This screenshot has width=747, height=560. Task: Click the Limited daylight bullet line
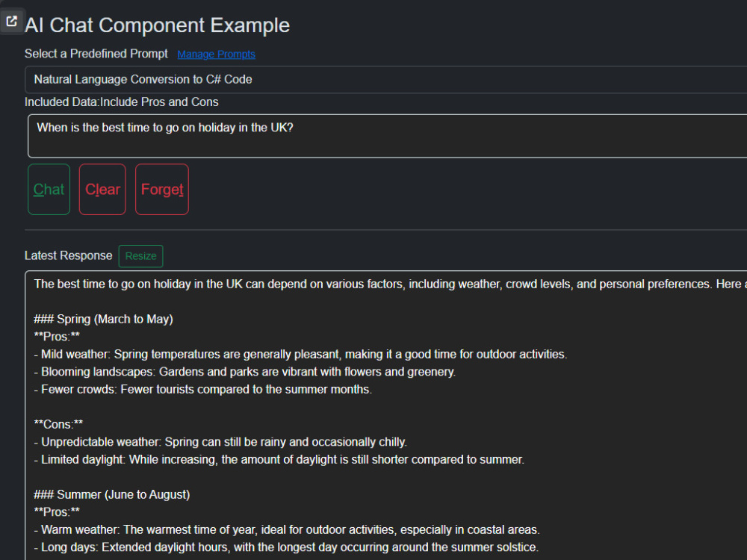pos(279,459)
